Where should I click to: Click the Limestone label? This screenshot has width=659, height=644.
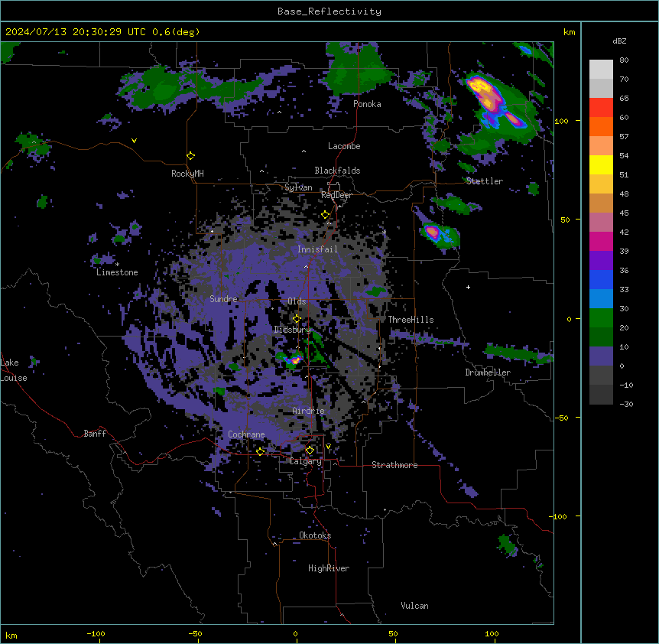coord(117,272)
